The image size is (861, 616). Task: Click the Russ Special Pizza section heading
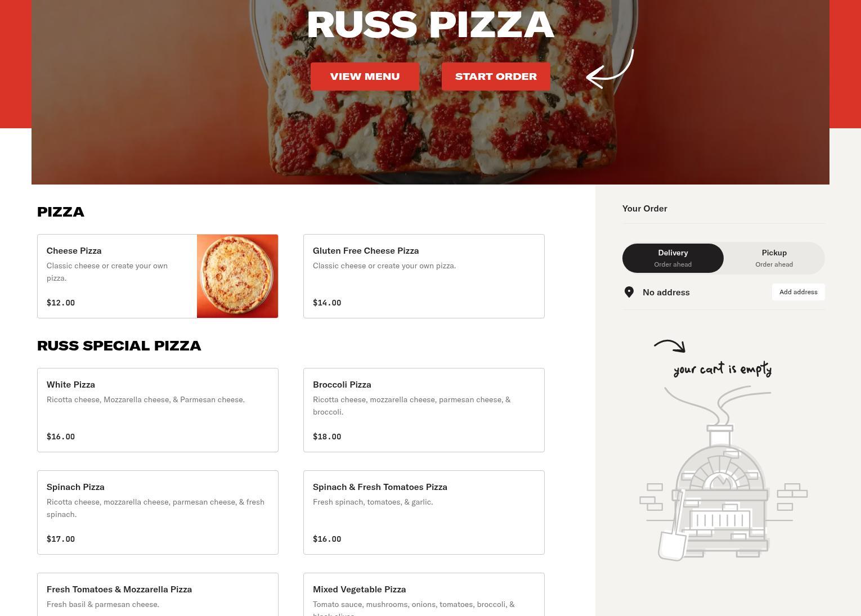click(x=119, y=346)
